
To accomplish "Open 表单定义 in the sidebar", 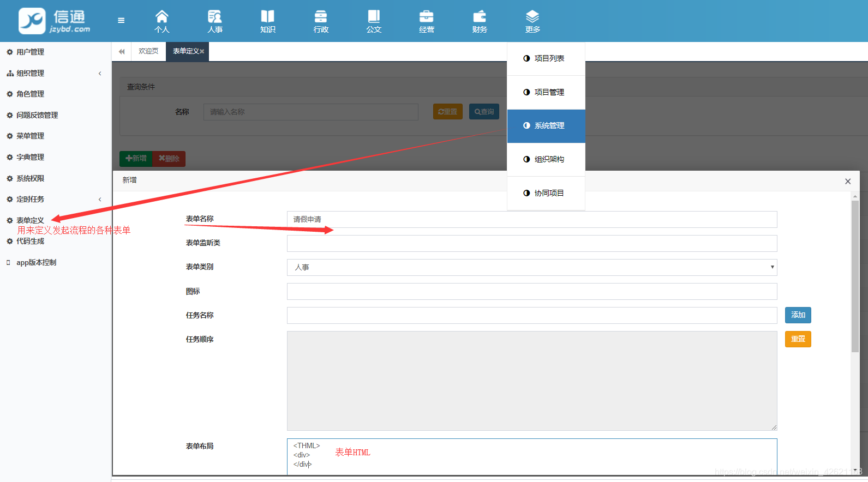I will [30, 221].
